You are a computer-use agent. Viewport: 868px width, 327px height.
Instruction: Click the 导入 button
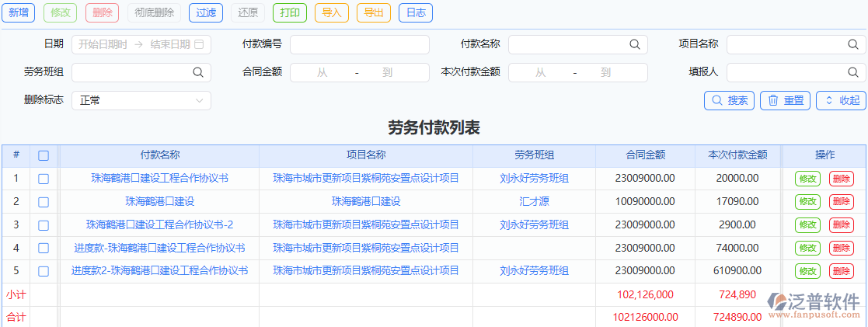(332, 13)
